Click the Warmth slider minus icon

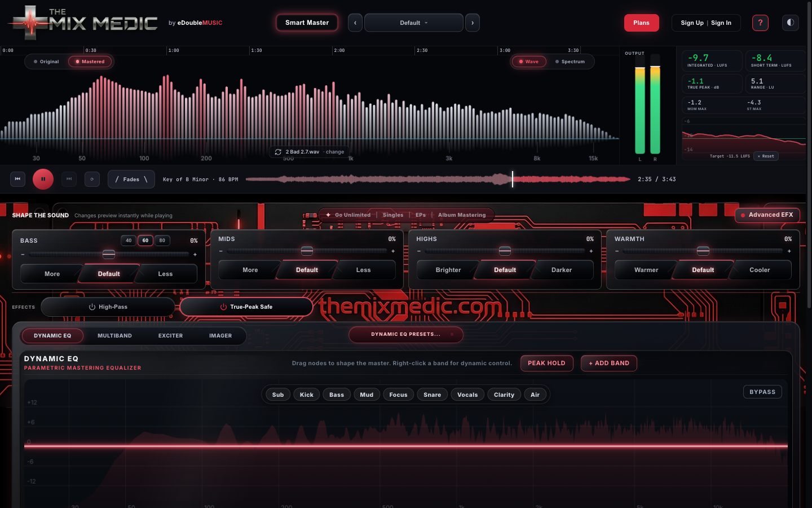617,251
